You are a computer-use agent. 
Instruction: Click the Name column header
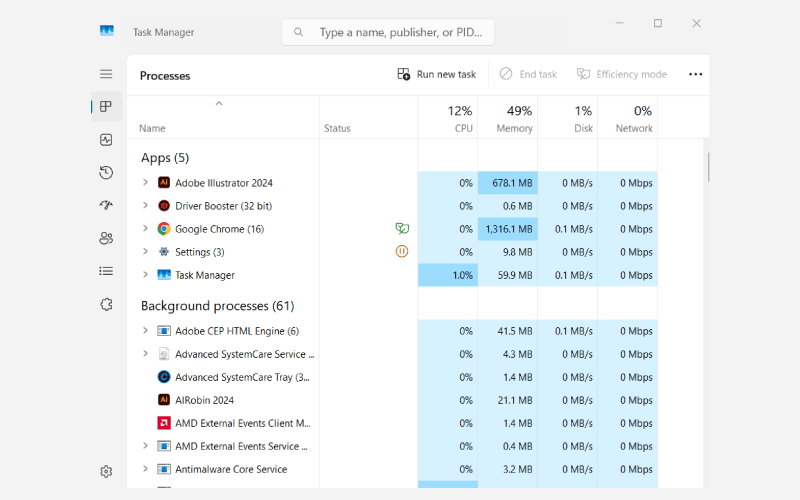tap(152, 128)
